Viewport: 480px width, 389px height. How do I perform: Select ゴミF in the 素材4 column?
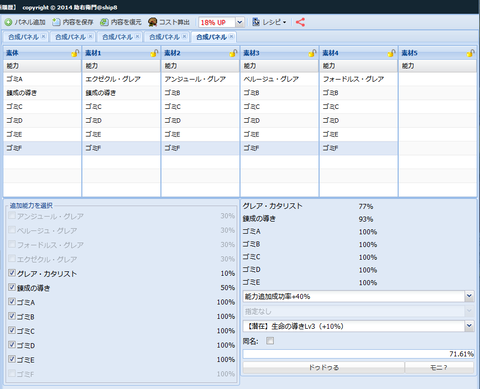(x=358, y=148)
